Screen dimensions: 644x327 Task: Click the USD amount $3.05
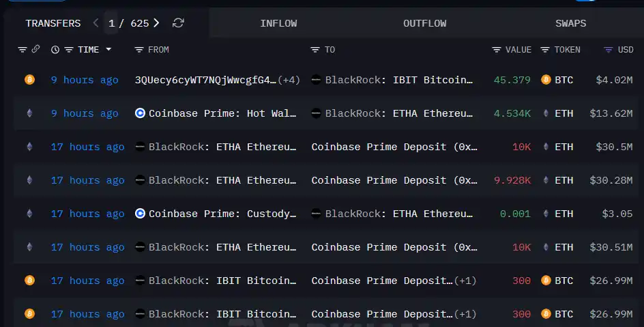tap(617, 214)
